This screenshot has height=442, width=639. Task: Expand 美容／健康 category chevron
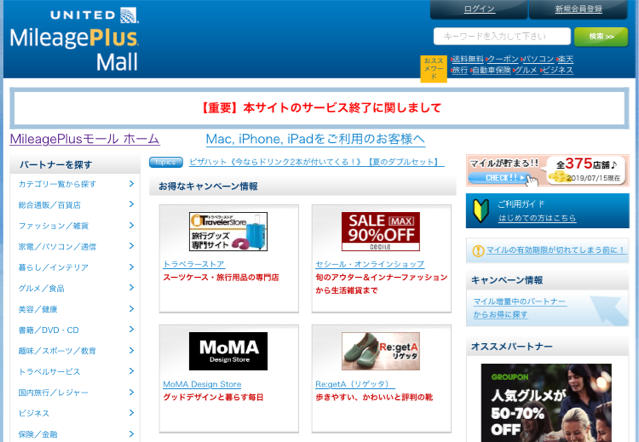tap(131, 309)
